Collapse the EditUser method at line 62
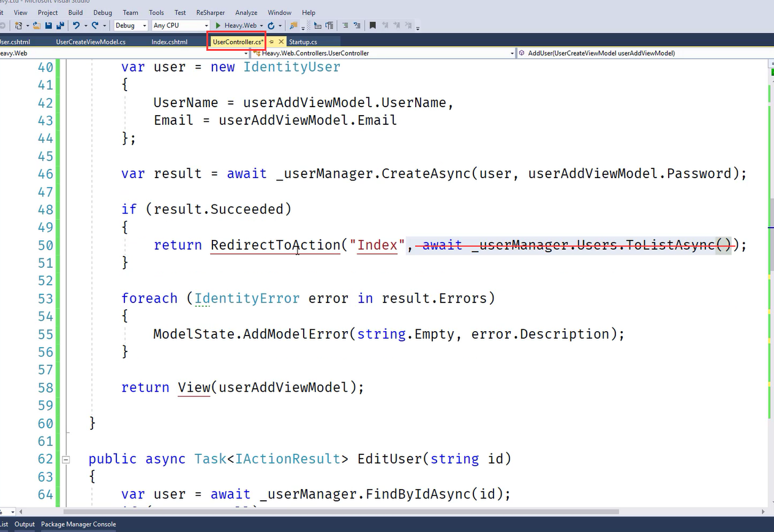774x532 pixels. coord(66,459)
